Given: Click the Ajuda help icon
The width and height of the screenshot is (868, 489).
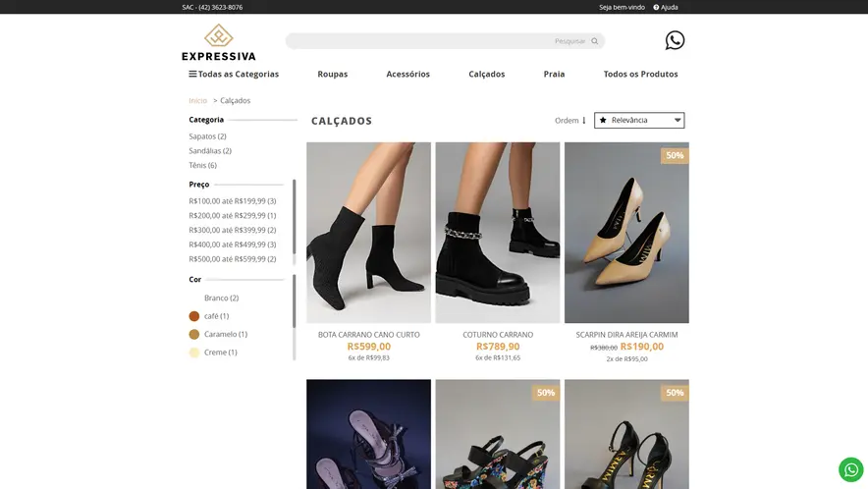Looking at the screenshot, I should pyautogui.click(x=656, y=7).
